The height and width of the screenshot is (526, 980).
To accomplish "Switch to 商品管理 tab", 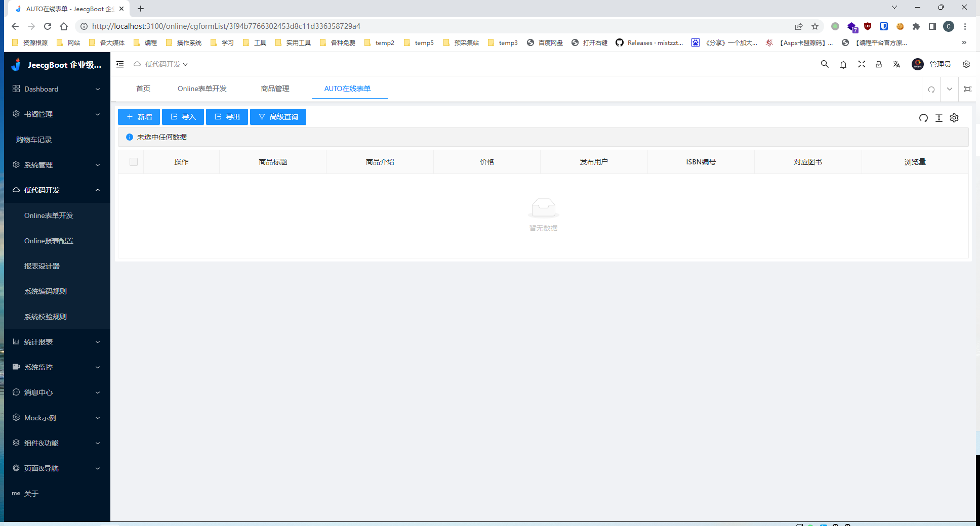I will 275,89.
